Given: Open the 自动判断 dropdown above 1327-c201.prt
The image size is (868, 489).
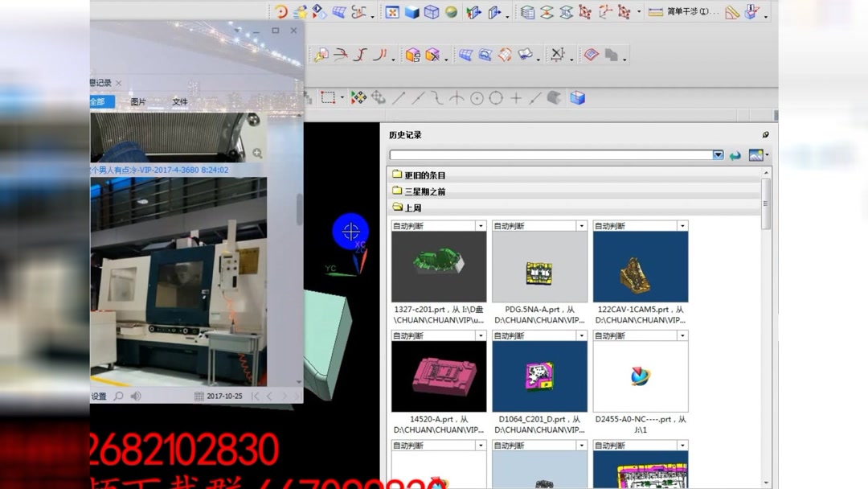Looking at the screenshot, I should (x=481, y=225).
